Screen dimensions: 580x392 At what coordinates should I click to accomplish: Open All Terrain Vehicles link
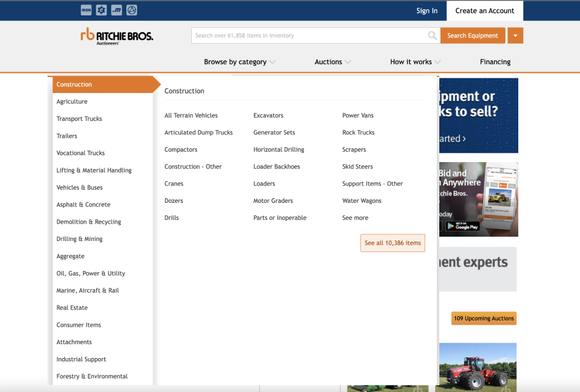tap(191, 115)
